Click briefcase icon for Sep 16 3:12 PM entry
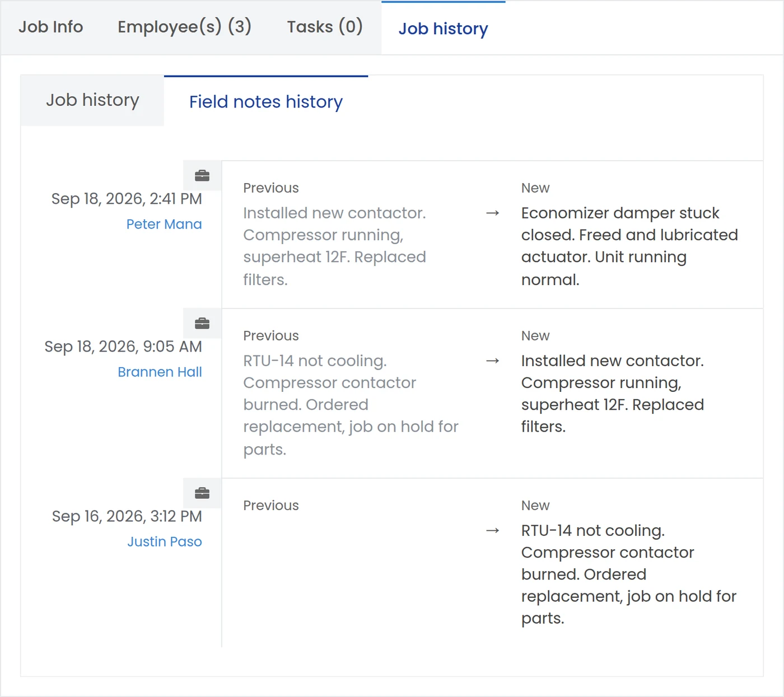 (x=202, y=493)
